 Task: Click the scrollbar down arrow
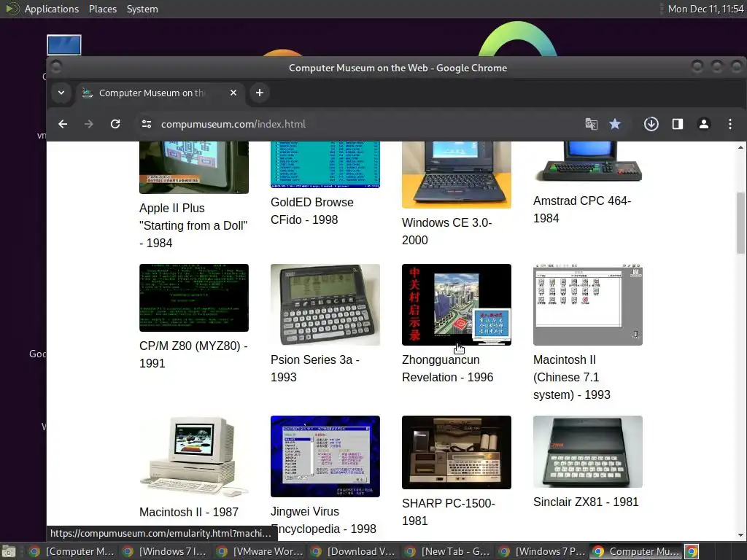(x=740, y=535)
